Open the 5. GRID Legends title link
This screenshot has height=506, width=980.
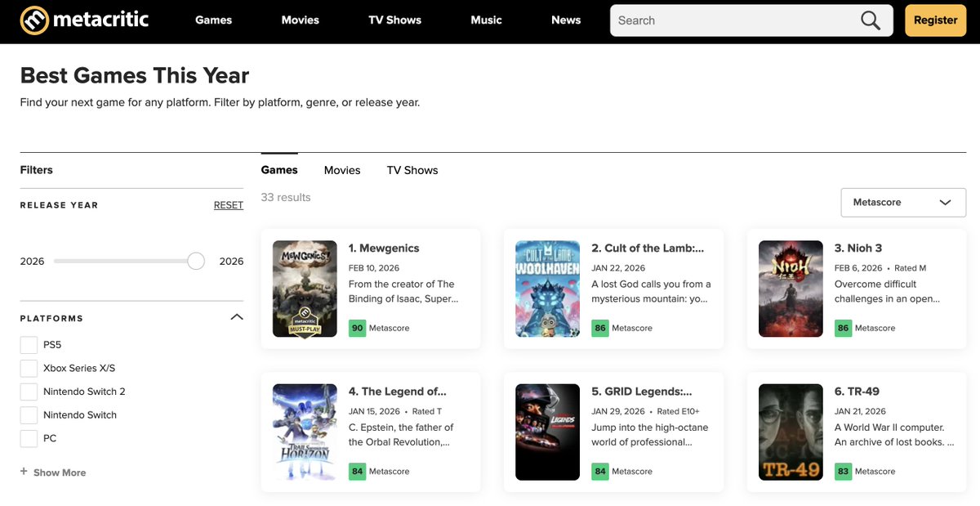tap(642, 392)
